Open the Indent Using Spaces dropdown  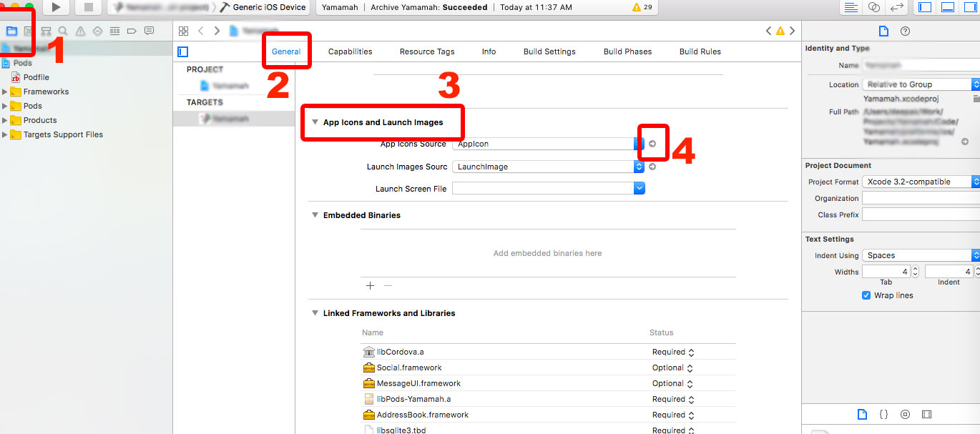(921, 255)
